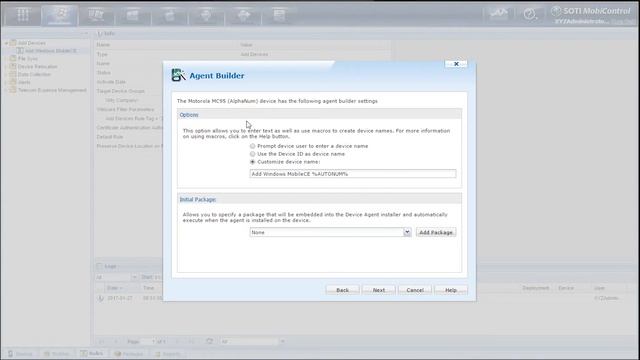Click the highlighted platform tab in top toolbar
640x360 pixels.
click(60, 15)
